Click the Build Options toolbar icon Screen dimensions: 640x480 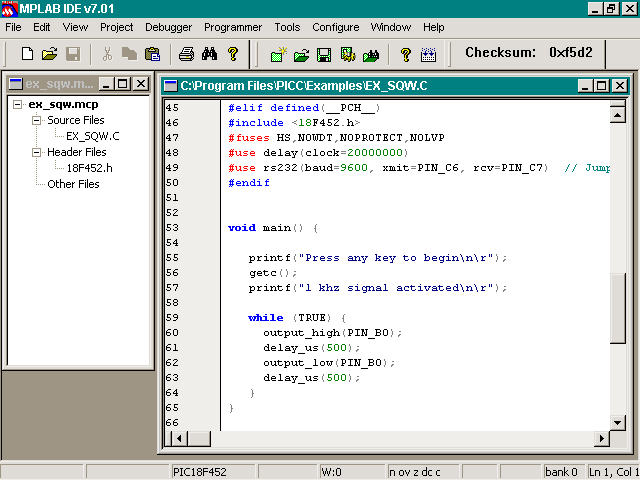tap(347, 55)
